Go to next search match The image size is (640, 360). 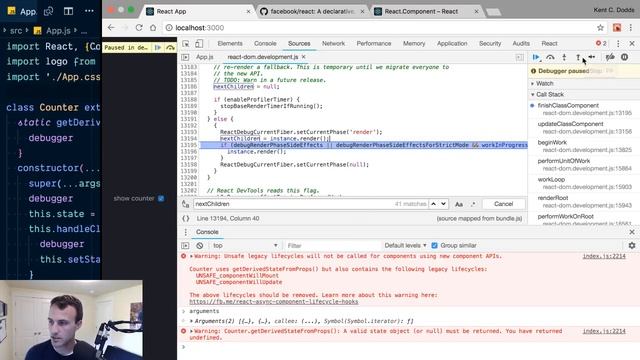pyautogui.click(x=443, y=204)
